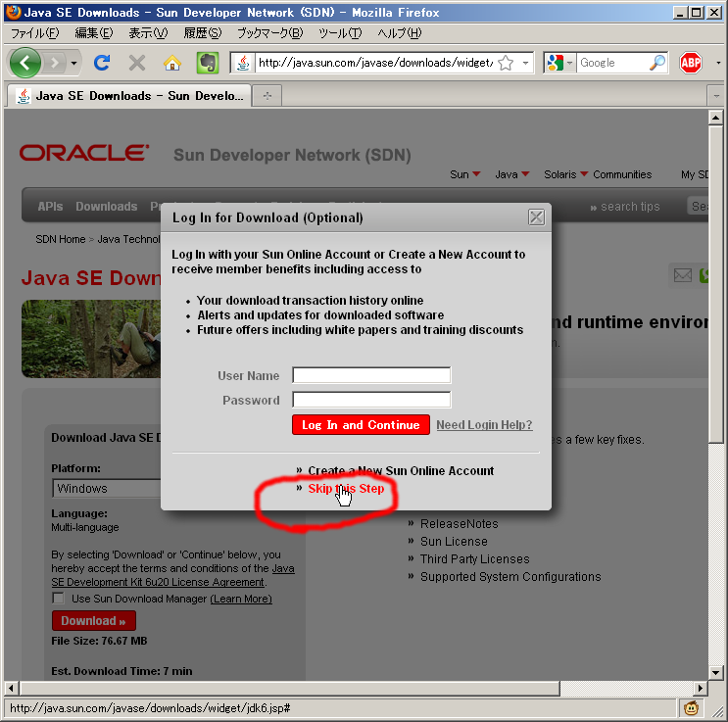Open the ファイル(F) menu
Viewport: 728px width, 722px height.
35,33
